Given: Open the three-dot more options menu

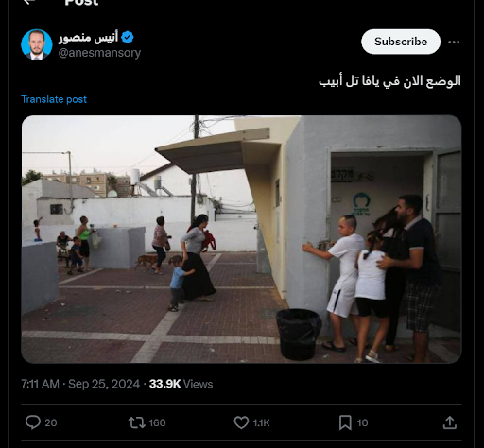Looking at the screenshot, I should (x=454, y=42).
